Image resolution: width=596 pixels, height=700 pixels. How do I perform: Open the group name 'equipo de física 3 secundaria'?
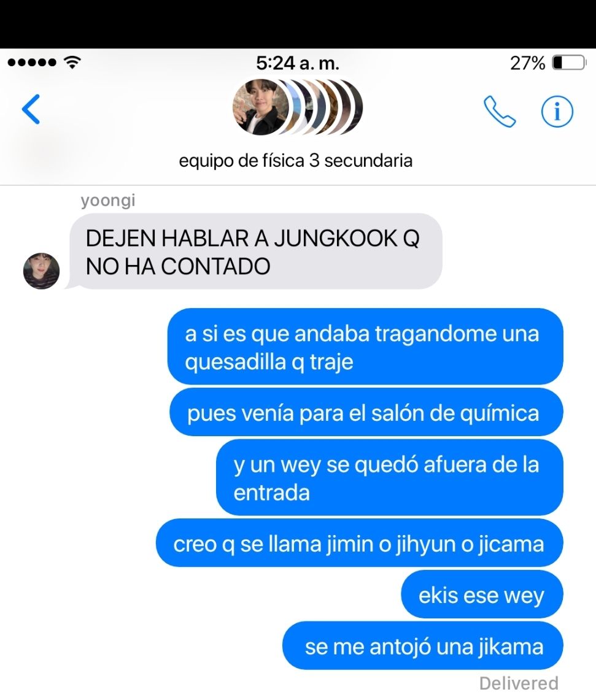[x=296, y=161]
